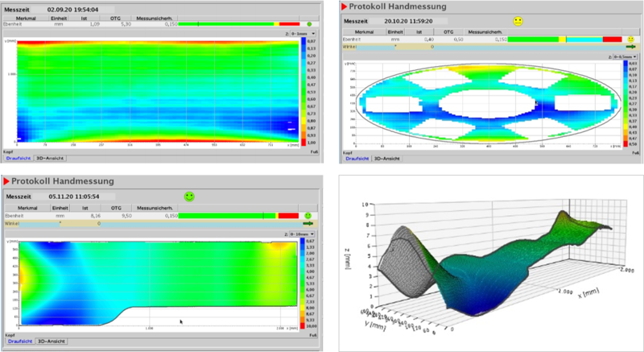Viewport: 644px width, 352px height.
Task: Click the Messzeit value 02.09.20 19:54:04
Action: 72,10
